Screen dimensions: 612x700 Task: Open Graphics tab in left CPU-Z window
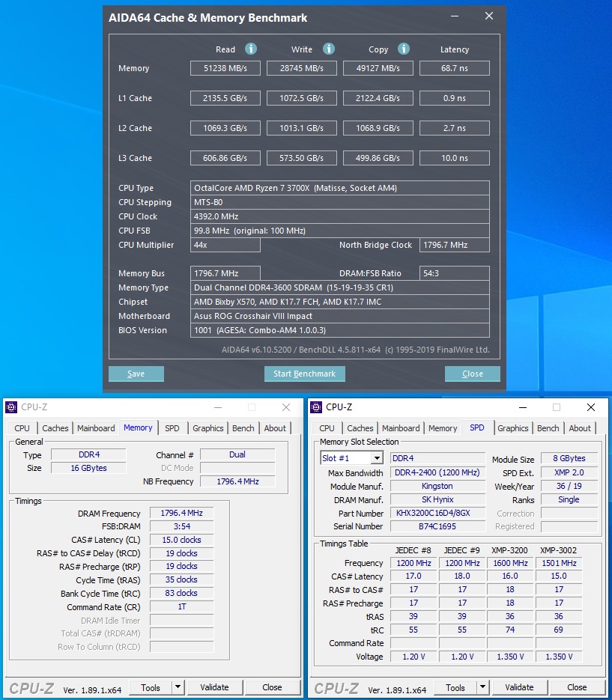click(208, 428)
